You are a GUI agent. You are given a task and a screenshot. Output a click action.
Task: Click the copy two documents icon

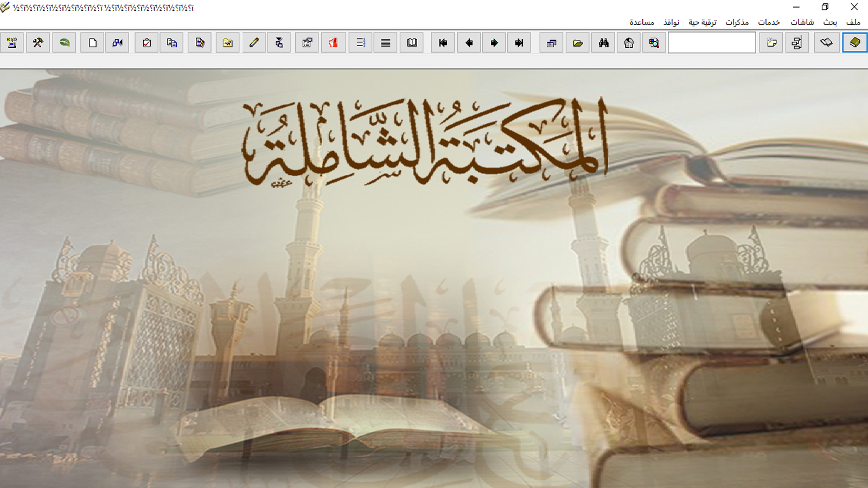(172, 42)
